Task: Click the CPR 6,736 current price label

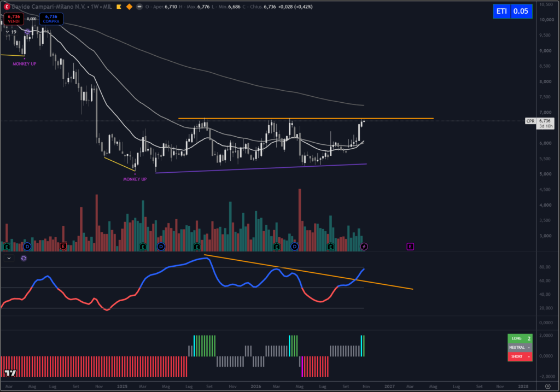Action: click(540, 123)
